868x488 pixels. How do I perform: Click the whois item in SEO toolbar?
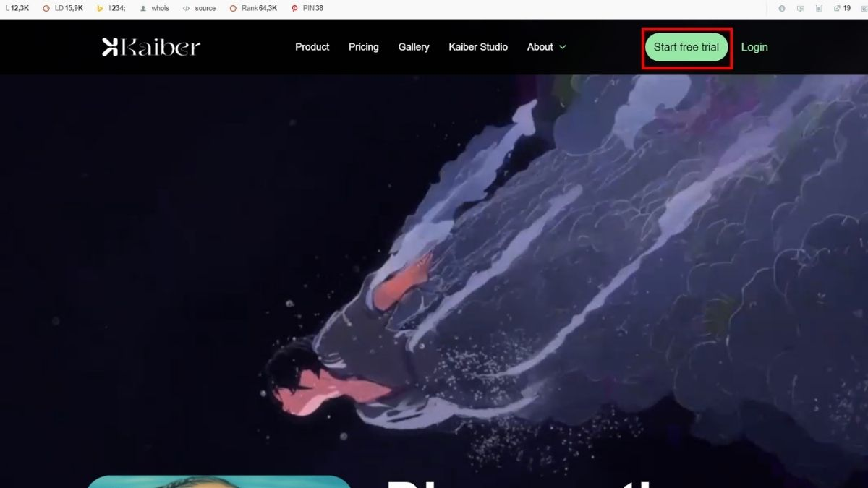click(154, 8)
